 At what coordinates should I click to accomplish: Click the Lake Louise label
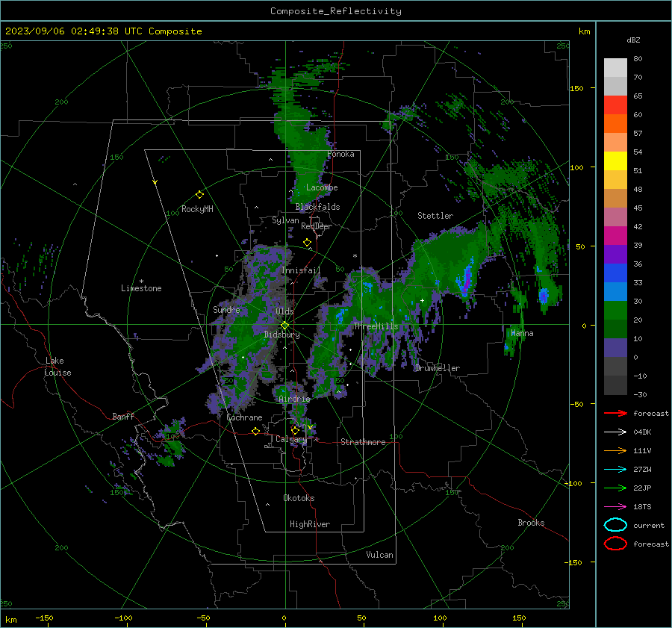(57, 367)
